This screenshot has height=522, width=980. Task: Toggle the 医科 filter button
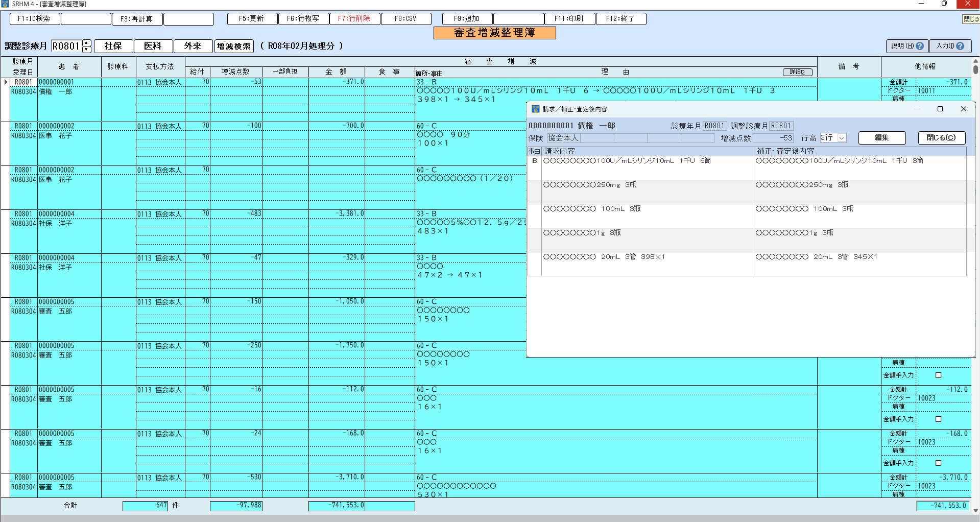click(153, 46)
